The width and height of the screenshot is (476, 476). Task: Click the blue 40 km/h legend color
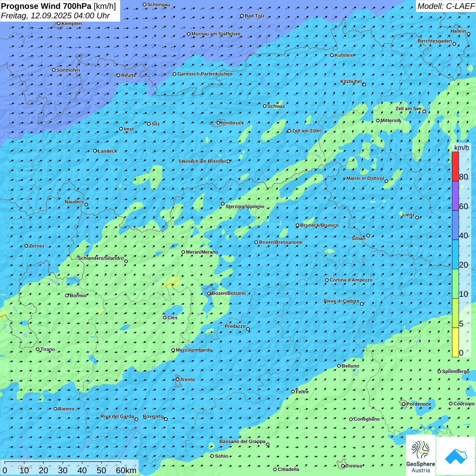[x=455, y=225]
